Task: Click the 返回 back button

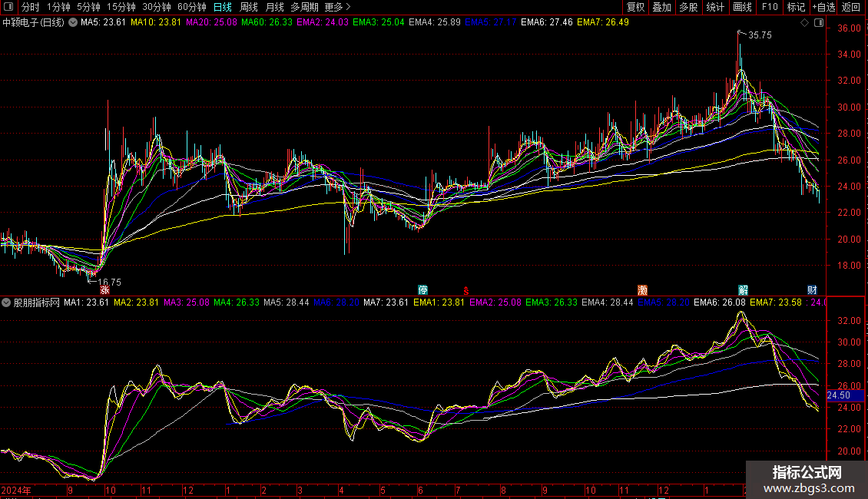Action: click(851, 7)
